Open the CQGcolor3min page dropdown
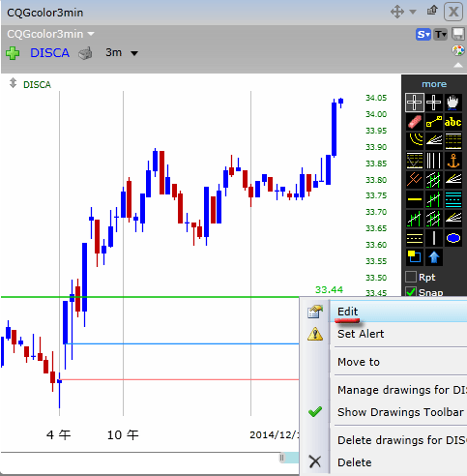 [91, 34]
